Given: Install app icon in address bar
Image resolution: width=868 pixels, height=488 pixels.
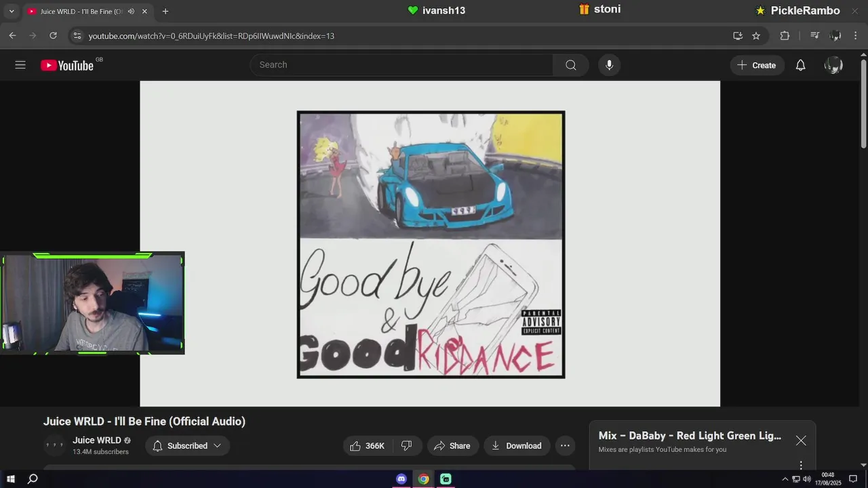Looking at the screenshot, I should click(x=738, y=35).
